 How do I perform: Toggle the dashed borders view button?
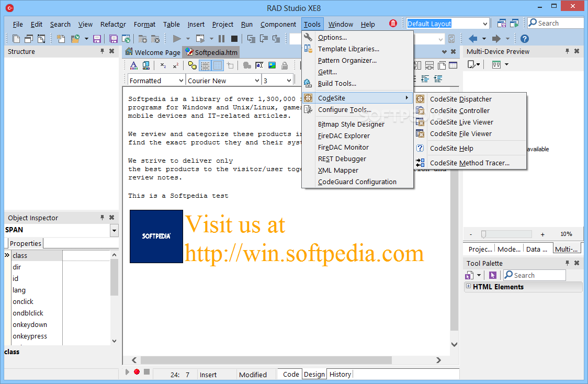click(205, 65)
